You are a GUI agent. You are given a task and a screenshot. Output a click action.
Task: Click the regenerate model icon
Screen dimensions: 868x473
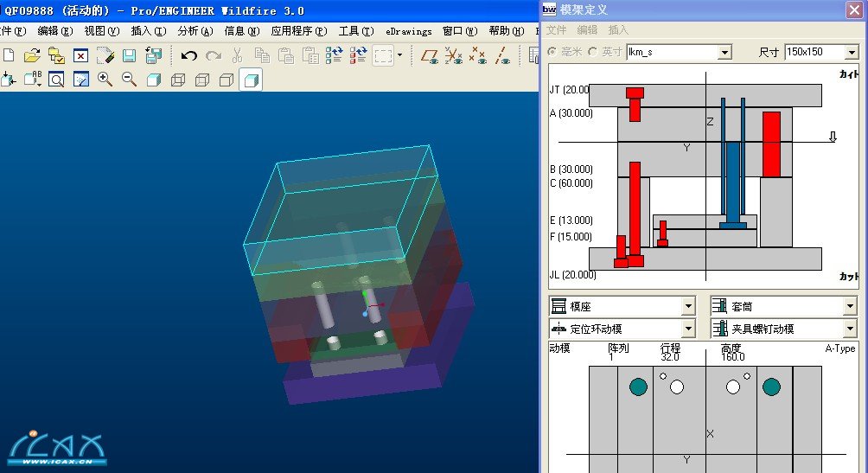334,55
